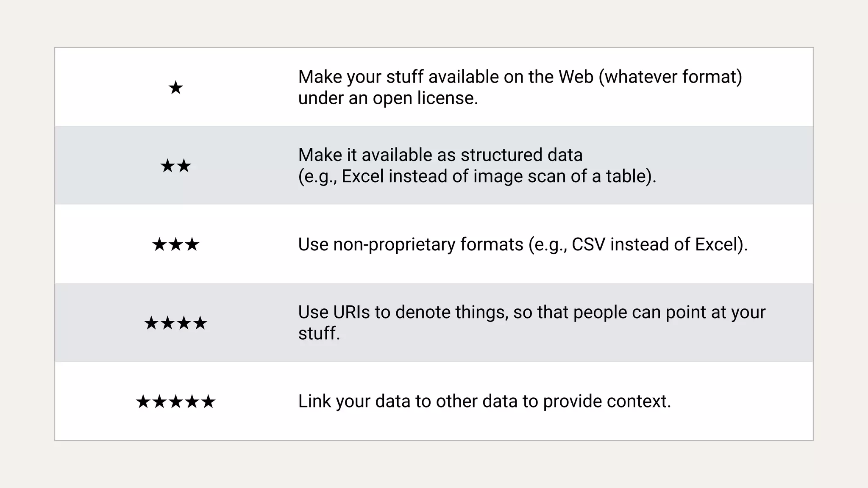Click the single star rating icon
The image size is (868, 488).
click(x=175, y=88)
